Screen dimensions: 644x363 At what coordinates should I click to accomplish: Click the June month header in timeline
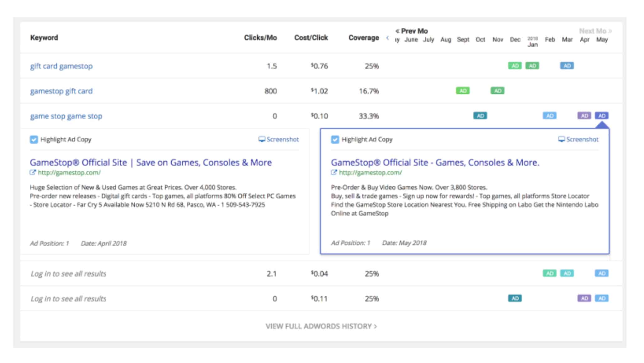click(x=411, y=39)
